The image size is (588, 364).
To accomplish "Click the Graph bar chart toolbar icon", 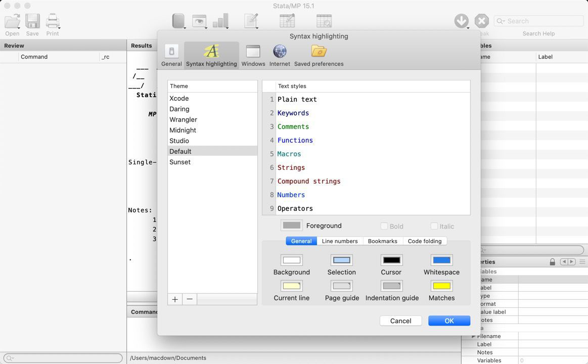I will click(x=220, y=21).
